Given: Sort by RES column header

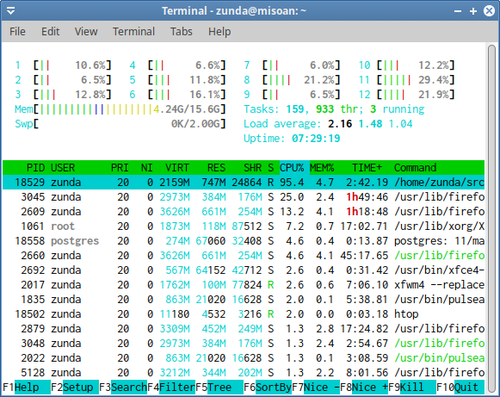Looking at the screenshot, I should (x=216, y=168).
